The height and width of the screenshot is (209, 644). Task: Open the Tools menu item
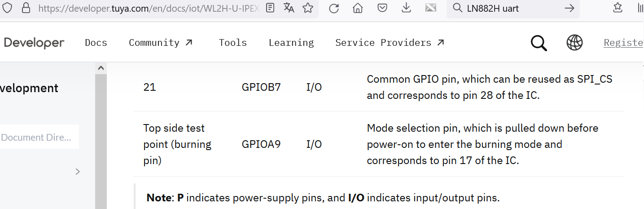pos(233,43)
